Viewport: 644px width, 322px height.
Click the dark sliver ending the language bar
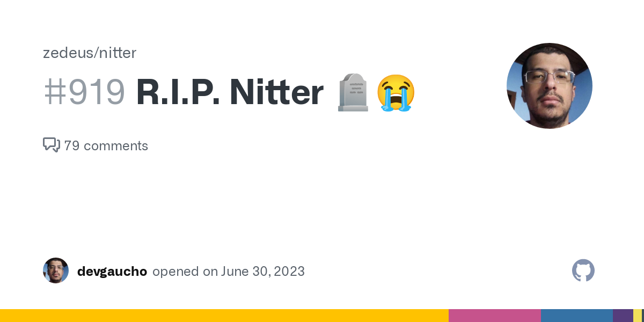(x=642, y=316)
